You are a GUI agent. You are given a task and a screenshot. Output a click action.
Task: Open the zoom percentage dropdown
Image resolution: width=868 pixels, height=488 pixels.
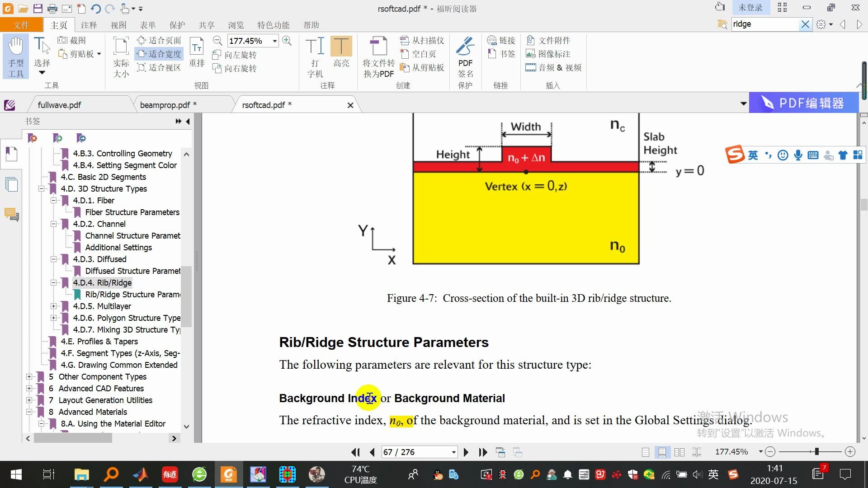275,41
